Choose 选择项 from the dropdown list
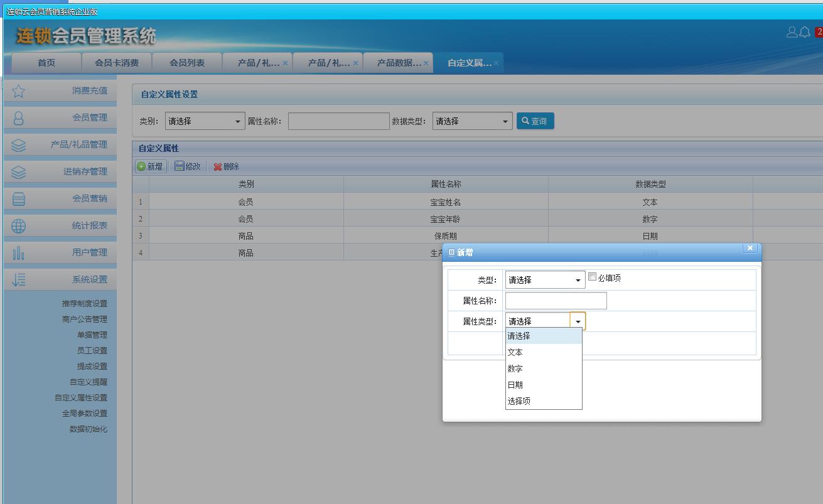The height and width of the screenshot is (504, 823). coord(519,401)
